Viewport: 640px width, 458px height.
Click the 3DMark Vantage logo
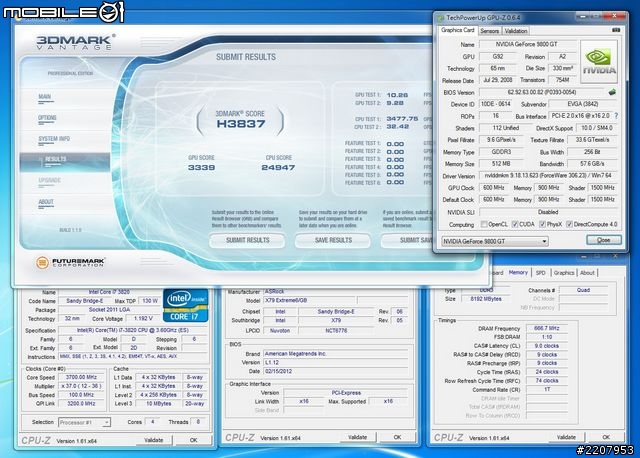click(x=76, y=42)
